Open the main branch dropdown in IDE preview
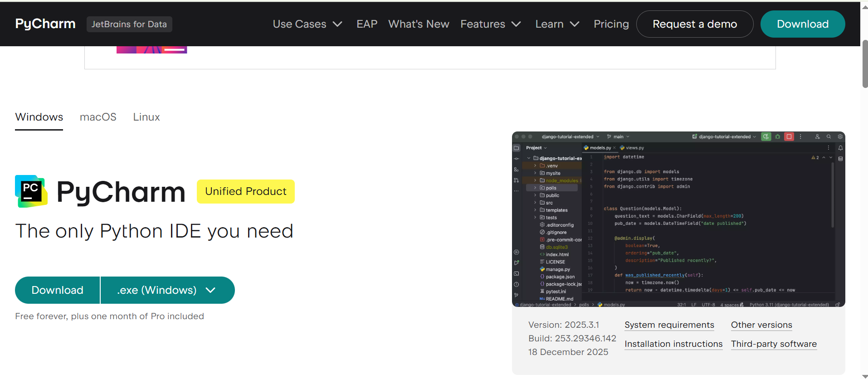 click(618, 136)
